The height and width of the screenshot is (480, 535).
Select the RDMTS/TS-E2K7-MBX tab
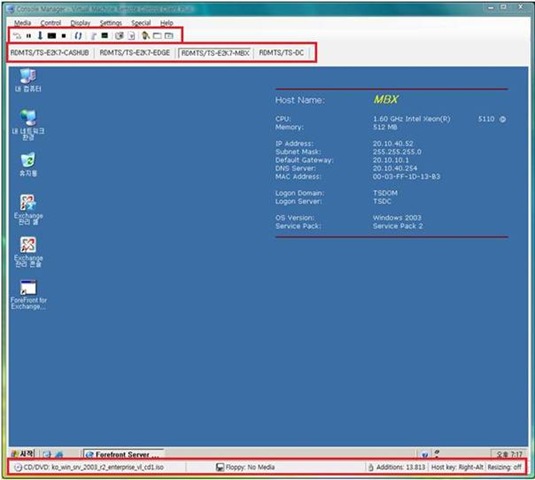(215, 53)
